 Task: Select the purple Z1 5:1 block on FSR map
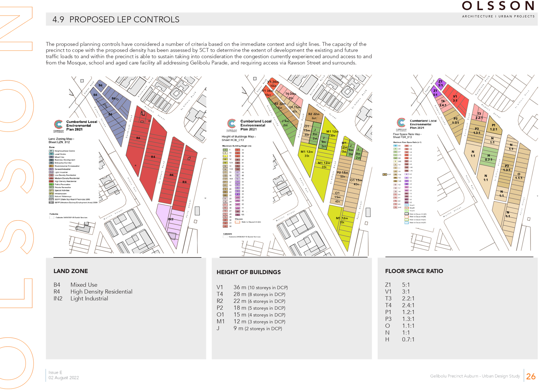[x=440, y=83]
